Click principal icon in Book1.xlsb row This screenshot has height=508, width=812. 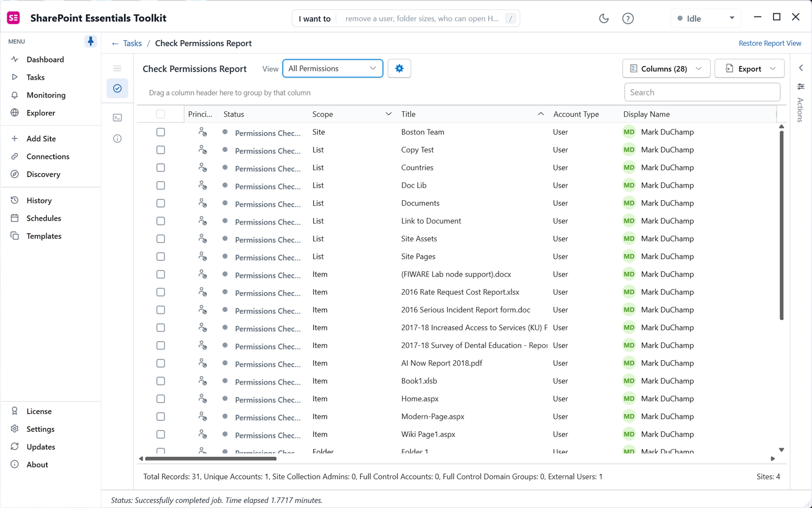(x=202, y=381)
